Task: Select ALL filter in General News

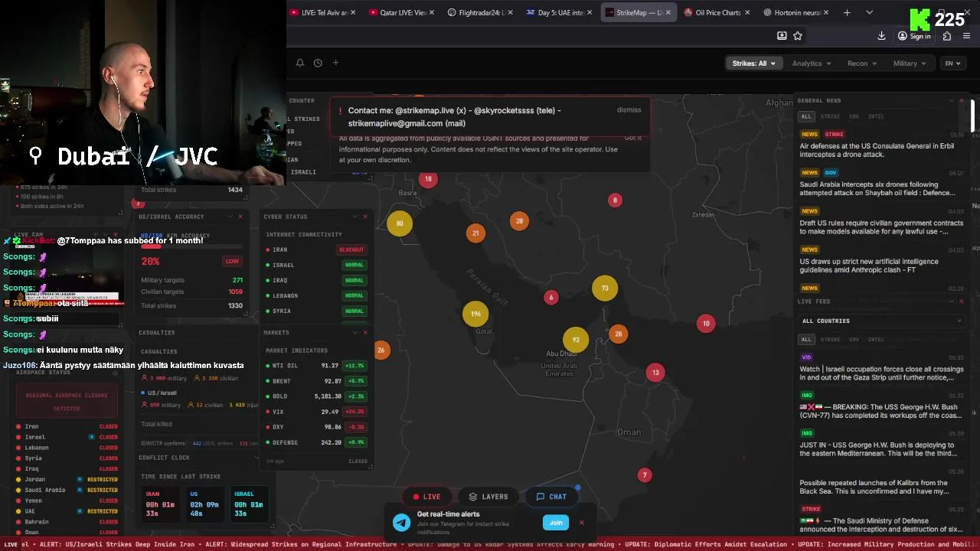Action: [806, 116]
